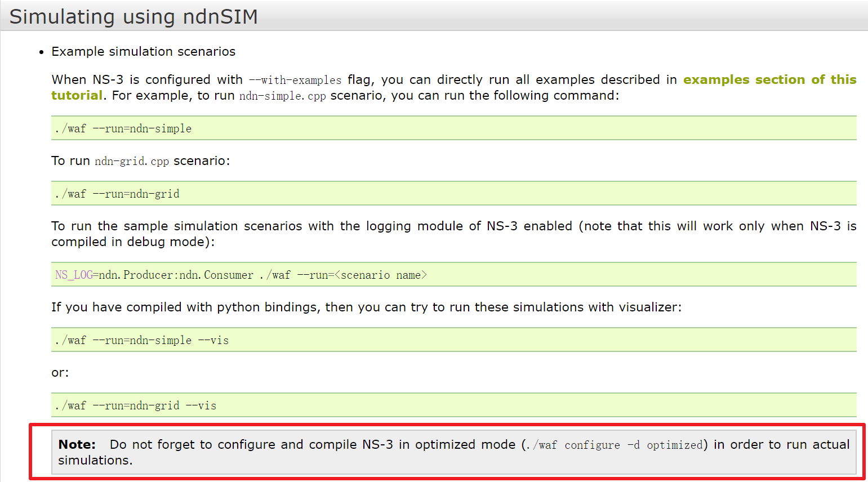Click the './waf configure -d optimized' code snippet
The height and width of the screenshot is (482, 868).
(613, 445)
